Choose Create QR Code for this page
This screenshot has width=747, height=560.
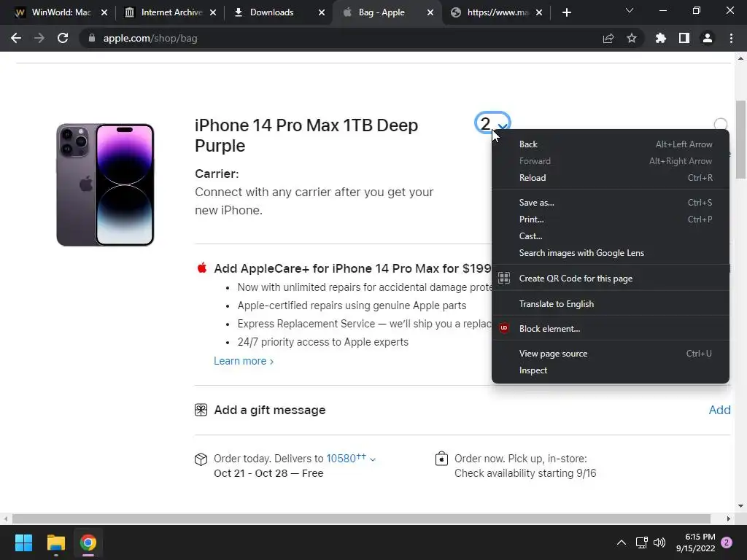click(611, 278)
